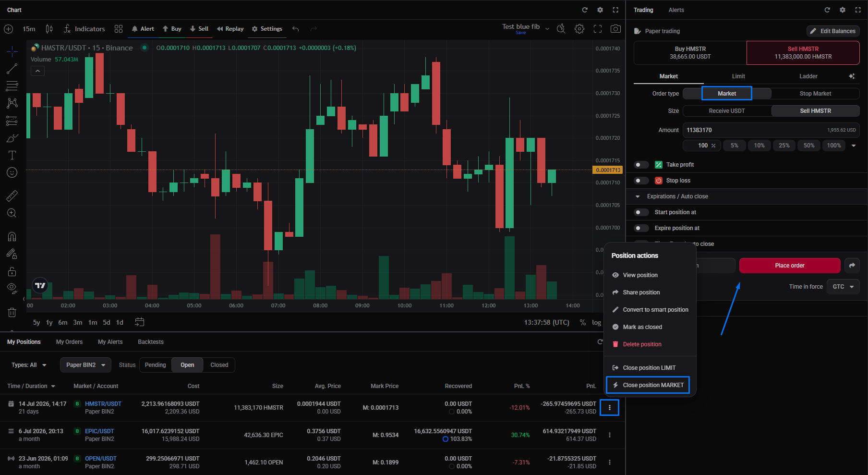868x475 pixels.
Task: Open the emoji icons tool
Action: (12, 172)
